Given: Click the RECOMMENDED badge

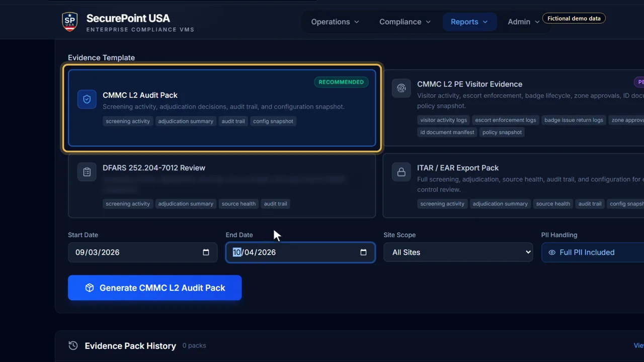Looking at the screenshot, I should [x=341, y=82].
